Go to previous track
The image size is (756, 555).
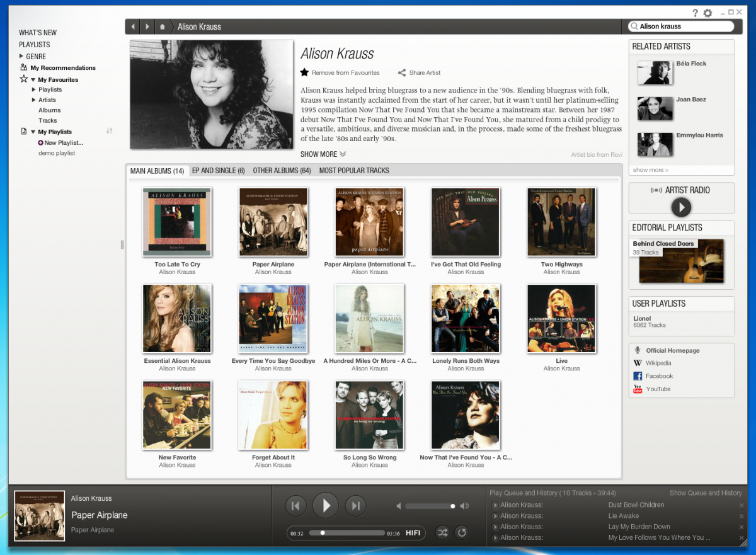[x=295, y=505]
